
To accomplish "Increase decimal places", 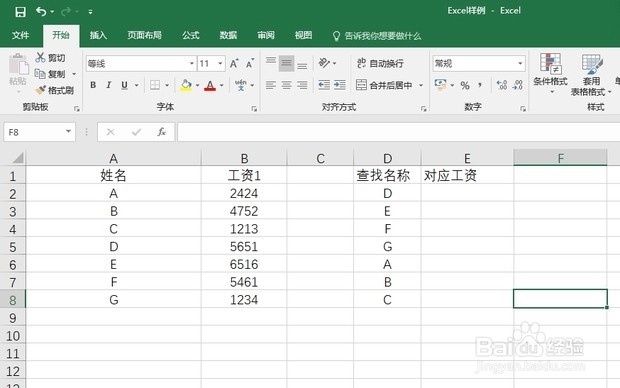I will pos(502,85).
